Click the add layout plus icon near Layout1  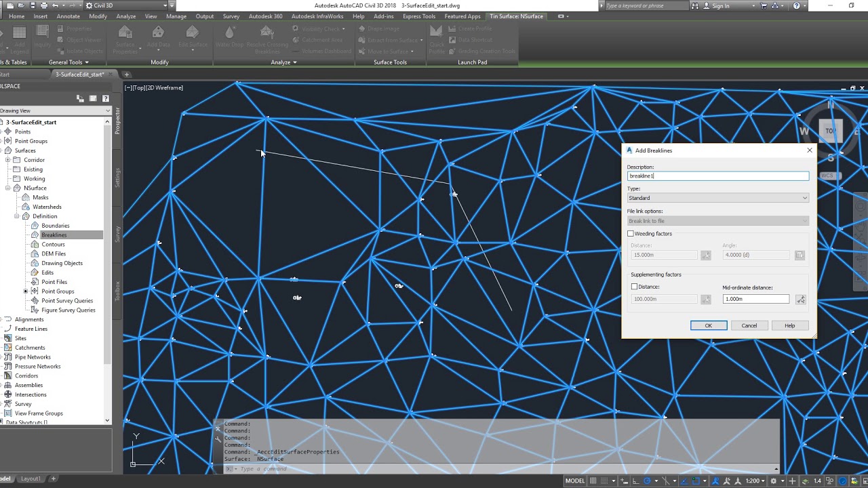(54, 479)
